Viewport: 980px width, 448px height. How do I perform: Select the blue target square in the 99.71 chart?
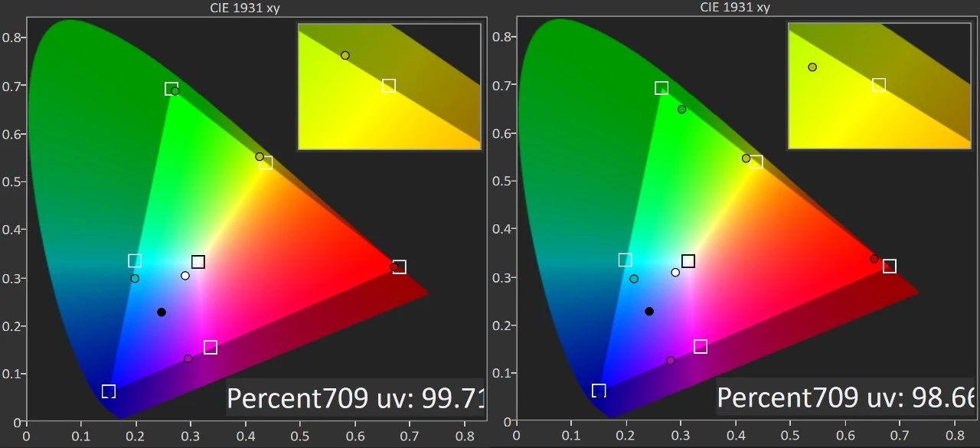click(x=109, y=391)
